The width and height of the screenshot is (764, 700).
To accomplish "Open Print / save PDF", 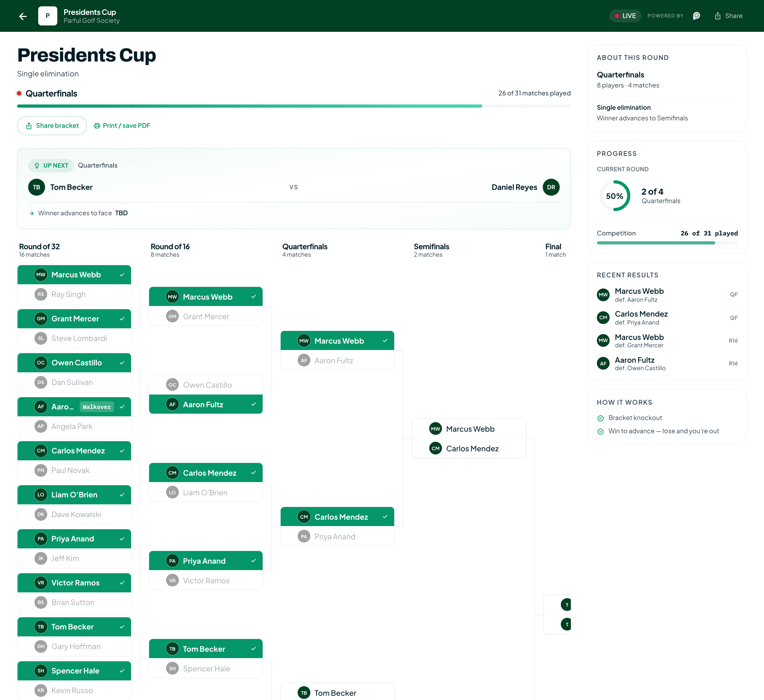I will pyautogui.click(x=122, y=126).
